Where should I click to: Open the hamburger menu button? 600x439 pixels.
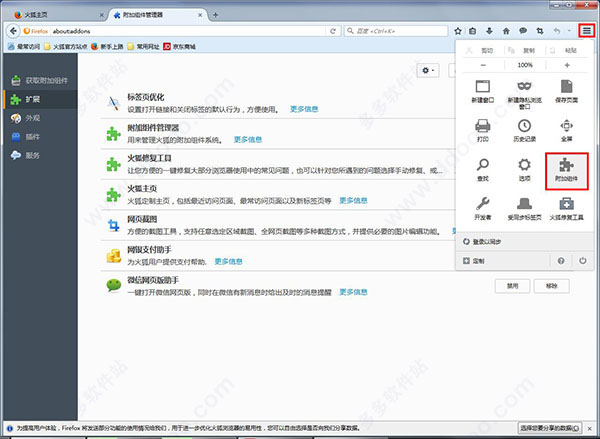(x=586, y=31)
